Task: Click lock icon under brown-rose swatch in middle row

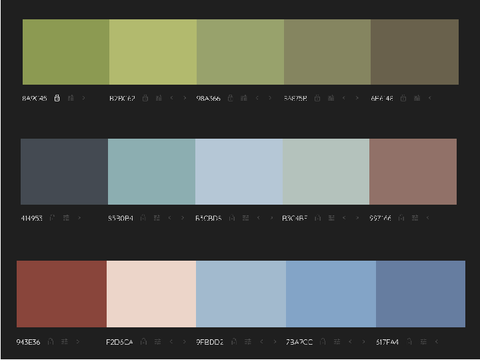Action: (401, 218)
